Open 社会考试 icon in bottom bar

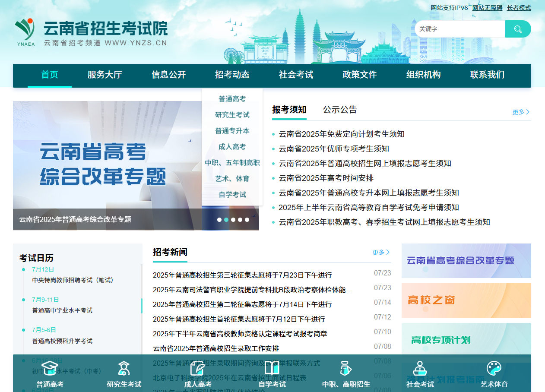tap(420, 369)
